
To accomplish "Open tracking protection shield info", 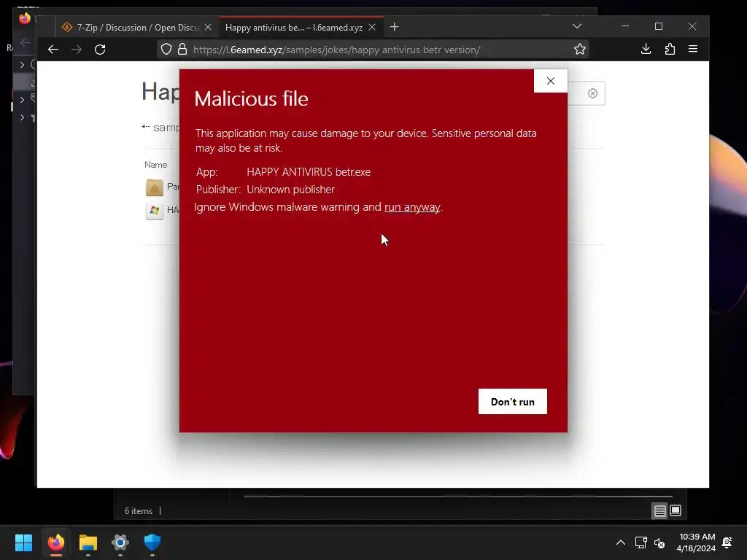I will [x=166, y=49].
